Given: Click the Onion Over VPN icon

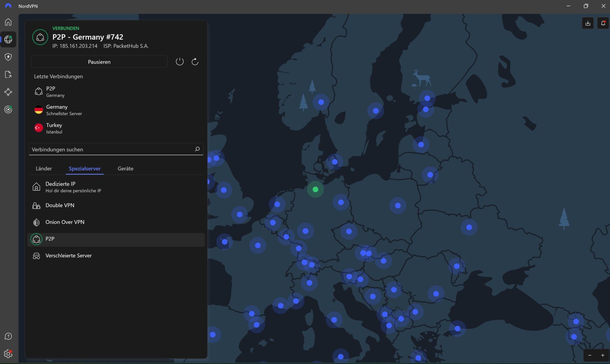Looking at the screenshot, I should [37, 222].
